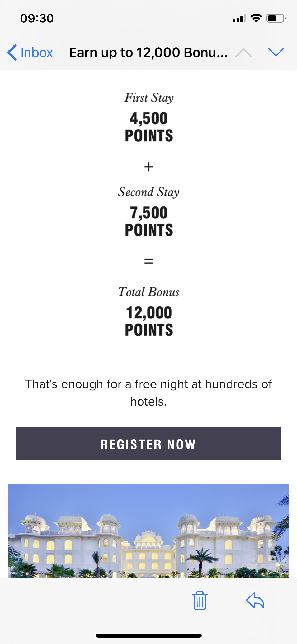Delete this email using the trash icon

pos(200,600)
